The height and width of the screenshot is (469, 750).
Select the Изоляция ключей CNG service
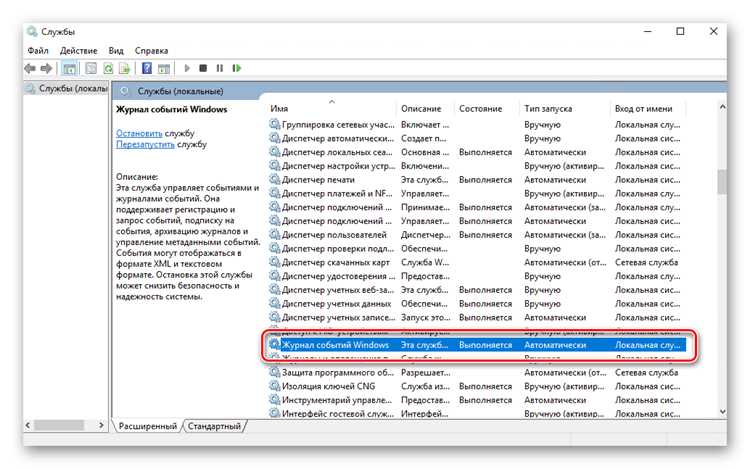(x=477, y=386)
